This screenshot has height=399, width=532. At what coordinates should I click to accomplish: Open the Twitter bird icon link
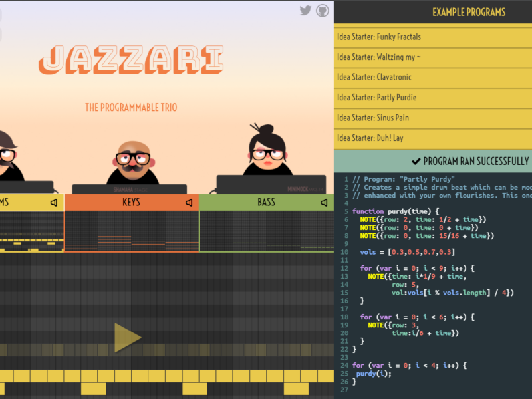[x=305, y=10]
